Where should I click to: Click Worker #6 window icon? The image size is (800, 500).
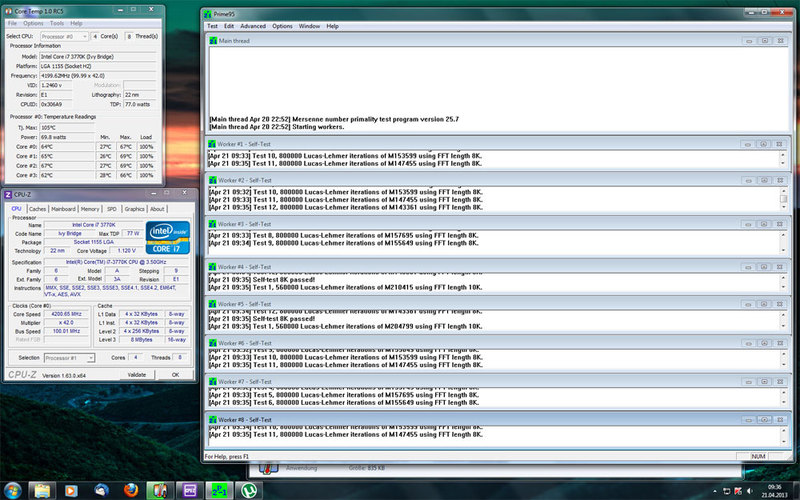pos(212,343)
